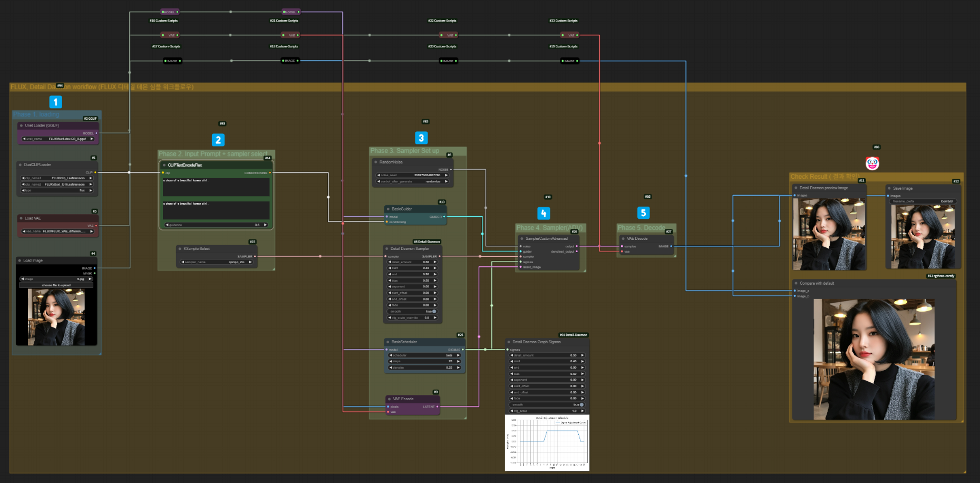
Task: Increase steps value in BasicScheduler
Action: [458, 361]
